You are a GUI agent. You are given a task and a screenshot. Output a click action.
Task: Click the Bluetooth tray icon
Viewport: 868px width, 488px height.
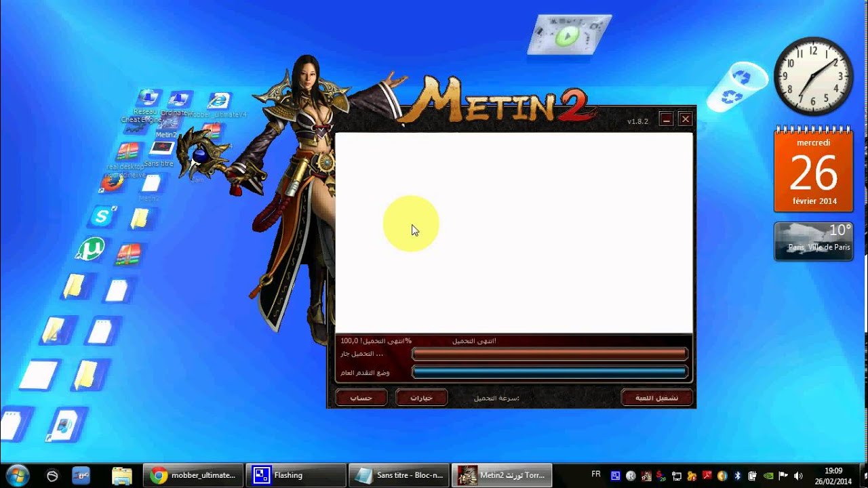click(737, 476)
